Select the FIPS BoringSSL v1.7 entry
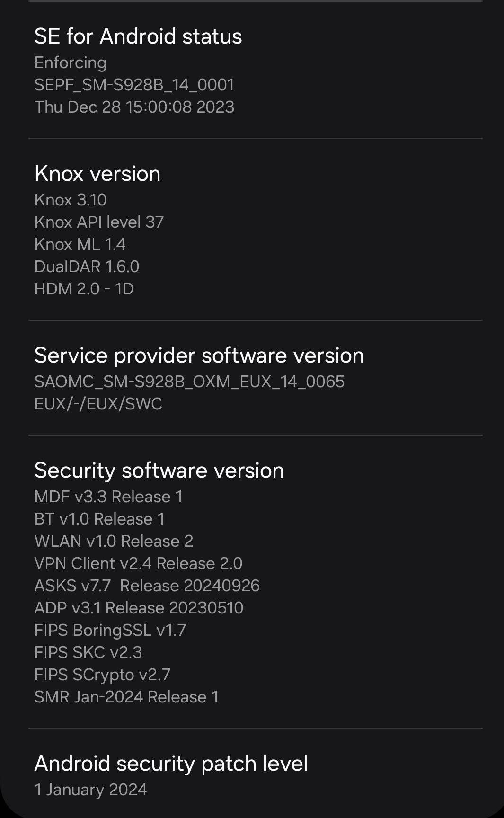The height and width of the screenshot is (818, 504). (111, 630)
